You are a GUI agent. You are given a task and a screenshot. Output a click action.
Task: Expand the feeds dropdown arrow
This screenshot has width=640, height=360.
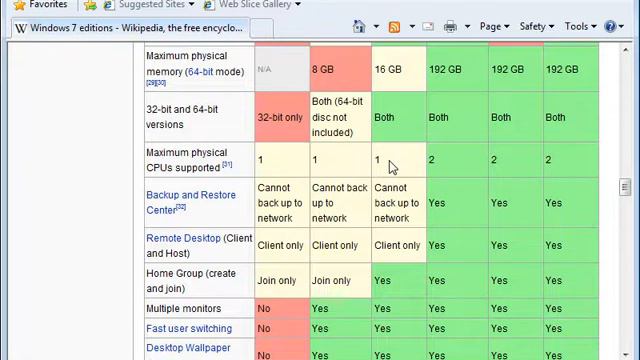(412, 27)
